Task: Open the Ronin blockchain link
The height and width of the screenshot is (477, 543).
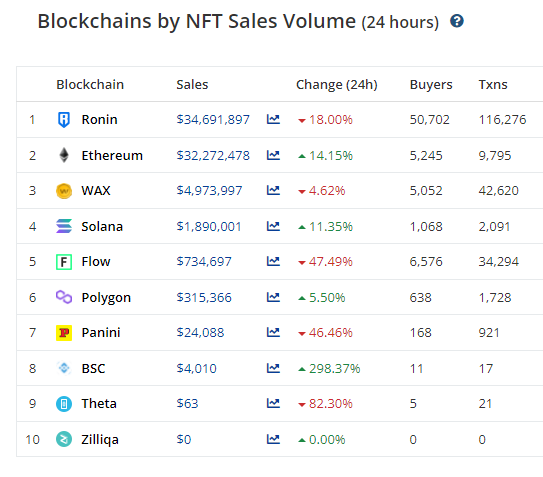Action: point(99,120)
